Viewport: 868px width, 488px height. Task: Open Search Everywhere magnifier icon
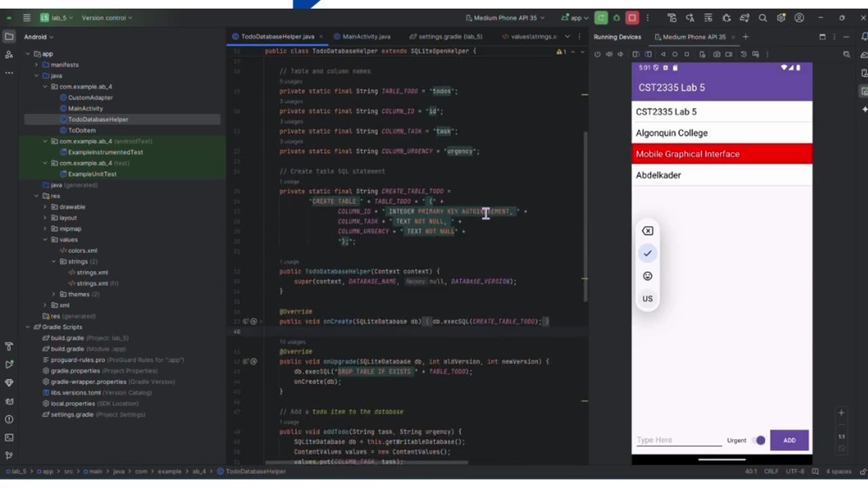tap(763, 18)
